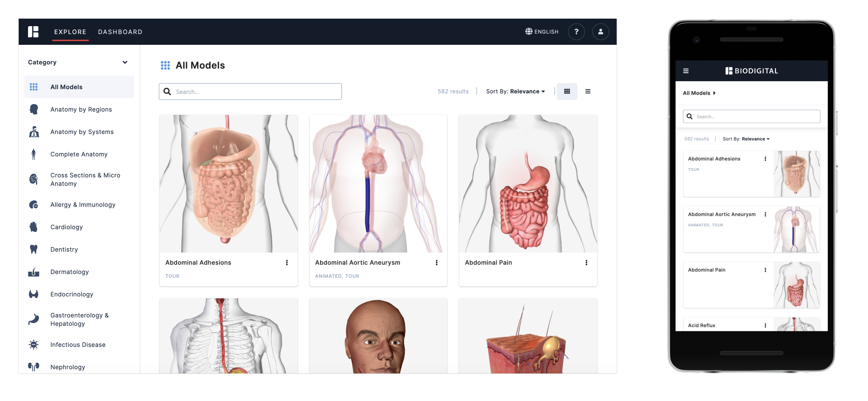
Task: Select All Models in sidebar
Action: pos(79,87)
